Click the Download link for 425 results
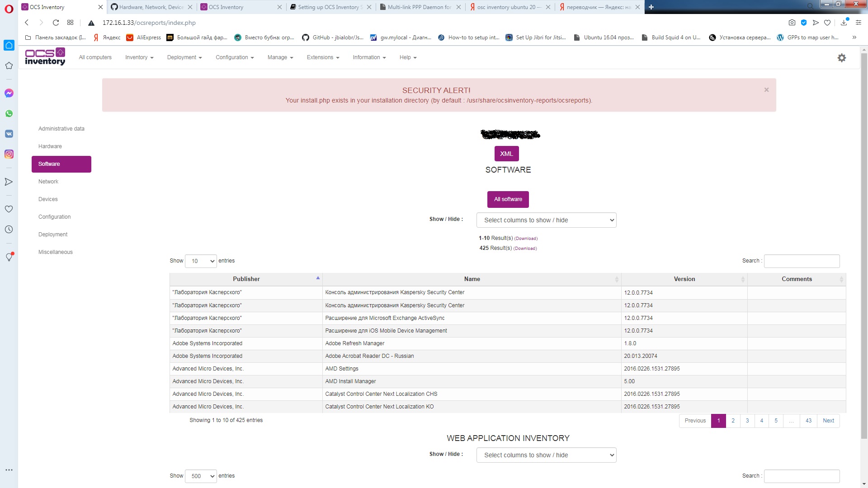Image resolution: width=868 pixels, height=488 pixels. pyautogui.click(x=525, y=248)
